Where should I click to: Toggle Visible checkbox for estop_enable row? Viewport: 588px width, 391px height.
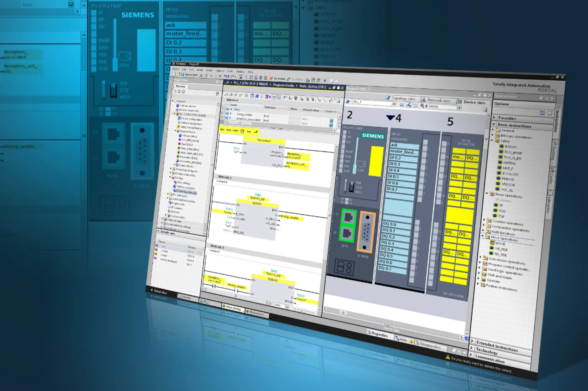pos(331,121)
